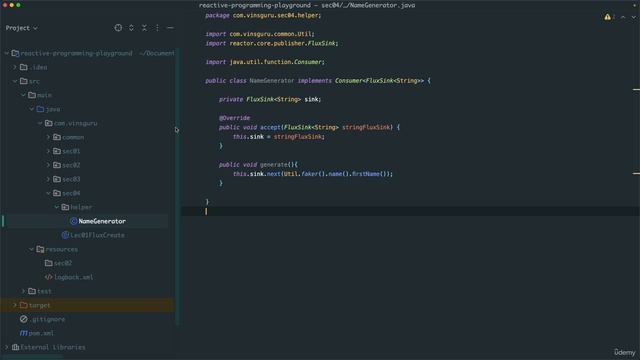Screen dimensions: 640x360
Task: Click the Lec01FluxCreate class icon
Action: tap(65, 235)
